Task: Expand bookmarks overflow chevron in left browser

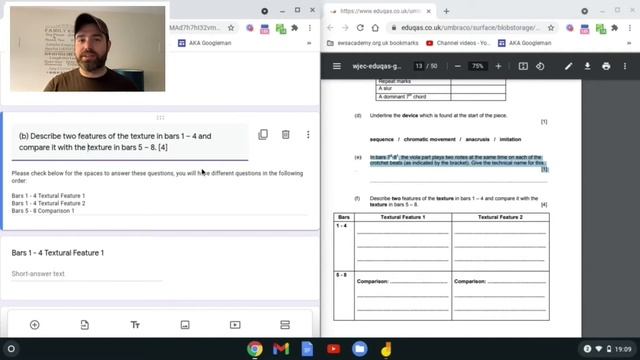Action: click(309, 43)
